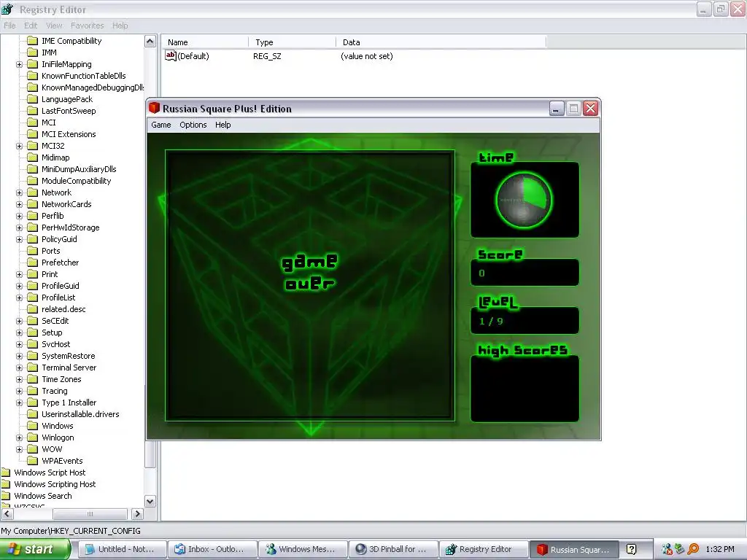Screen dimensions: 747x560
Task: Expand the Terminal Server key
Action: (20, 367)
